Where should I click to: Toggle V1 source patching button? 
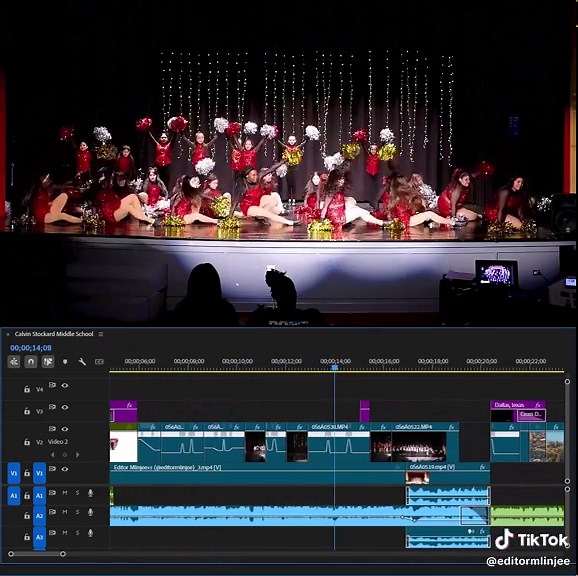tap(14, 473)
